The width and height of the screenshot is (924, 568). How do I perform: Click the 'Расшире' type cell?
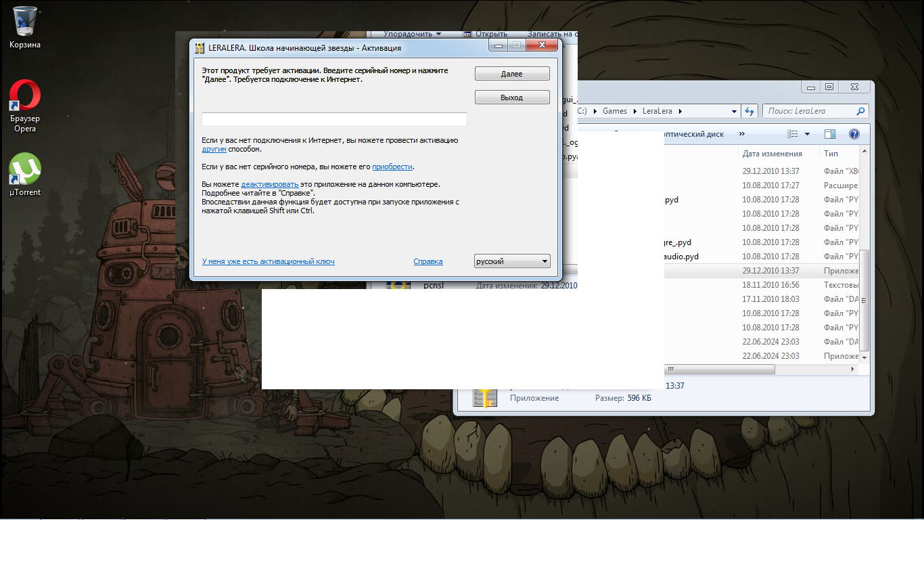[840, 185]
